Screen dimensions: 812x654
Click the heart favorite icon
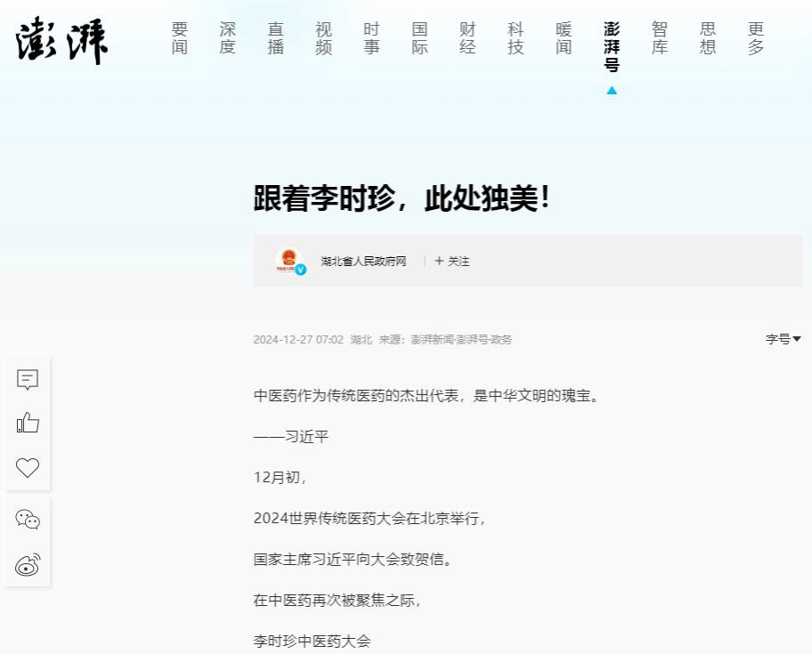pos(28,468)
